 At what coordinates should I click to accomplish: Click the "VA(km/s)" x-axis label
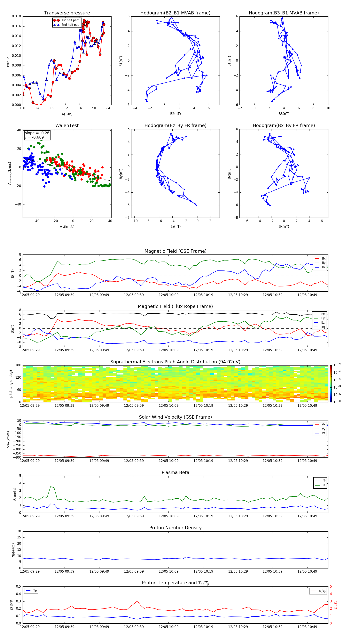point(67,227)
